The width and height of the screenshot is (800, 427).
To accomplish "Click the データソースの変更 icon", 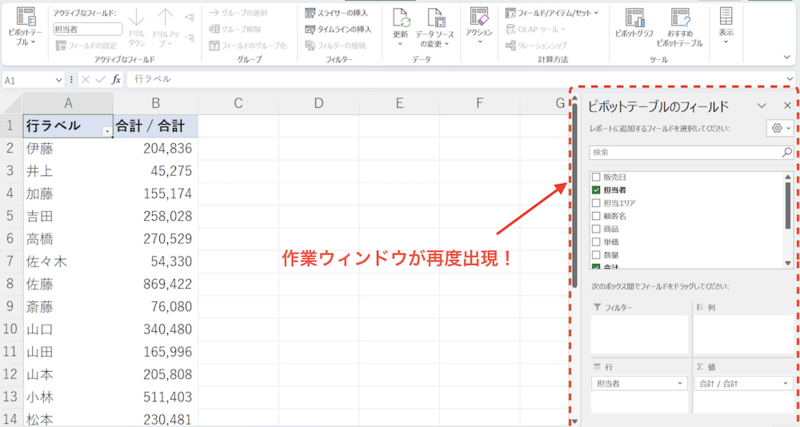I will pos(436,18).
